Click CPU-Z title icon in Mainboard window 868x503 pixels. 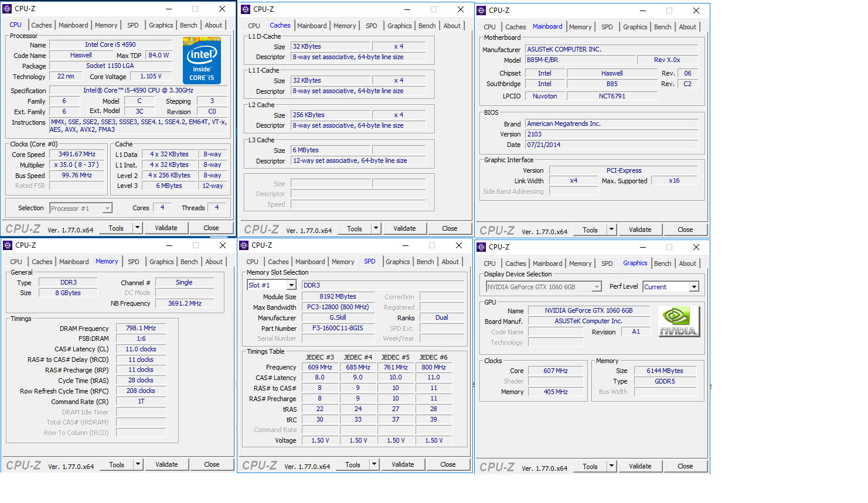point(482,11)
